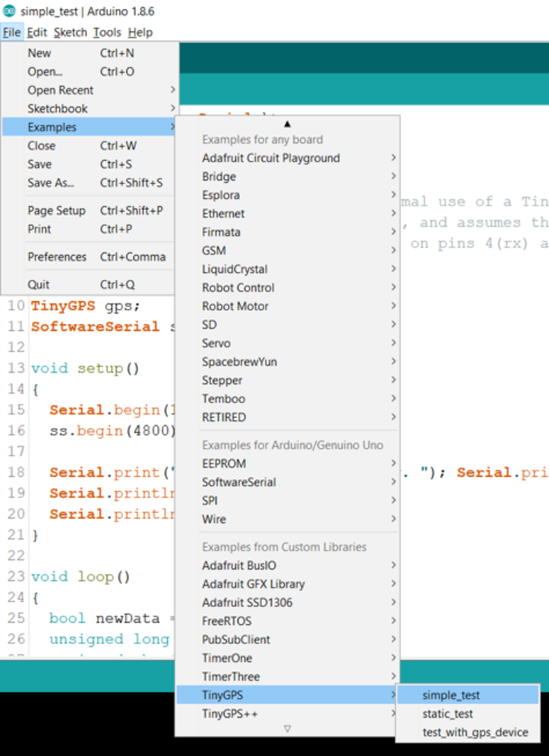Open PubSubClient examples
Screen dimensions: 549x756
[x=287, y=640]
